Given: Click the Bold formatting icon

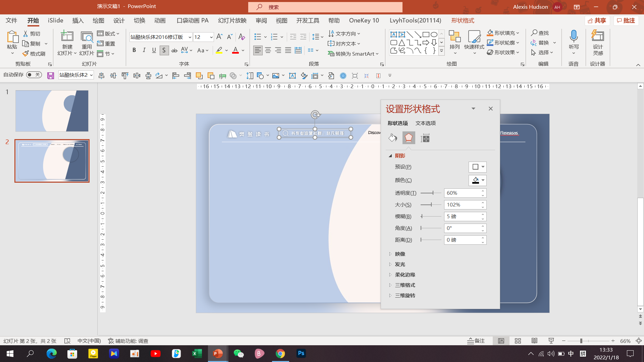Looking at the screenshot, I should click(x=134, y=50).
